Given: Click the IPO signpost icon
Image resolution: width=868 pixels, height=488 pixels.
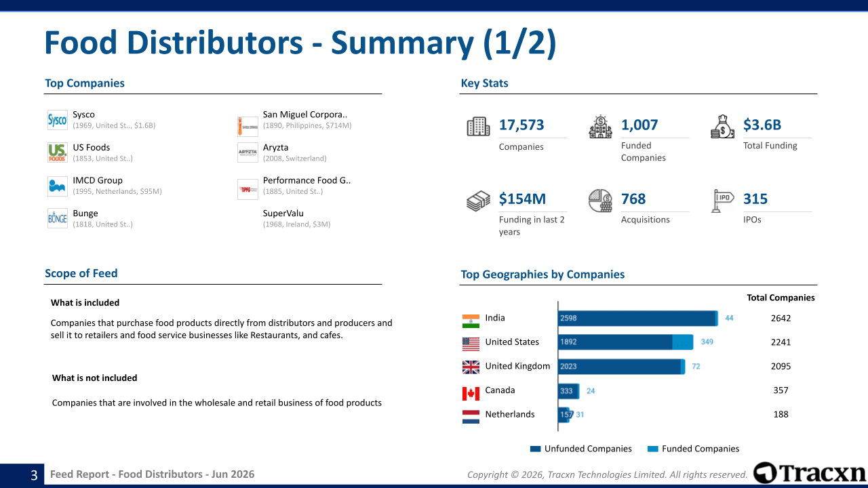Looking at the screenshot, I should tap(722, 201).
